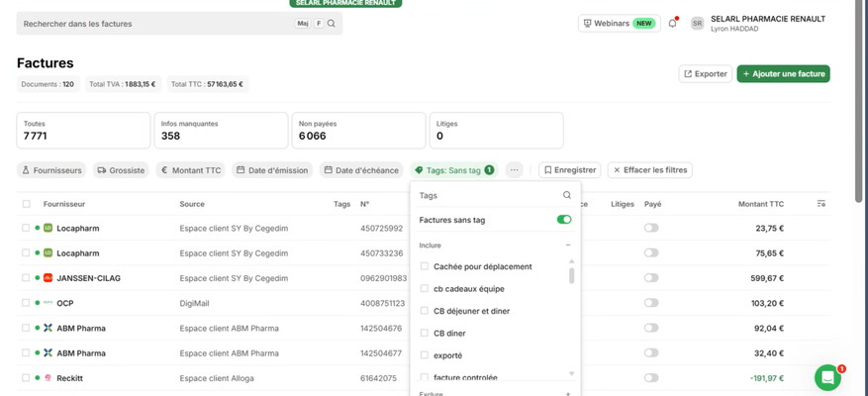This screenshot has height=396, width=868.
Task: Select the OCP row checkbox
Action: (x=26, y=303)
